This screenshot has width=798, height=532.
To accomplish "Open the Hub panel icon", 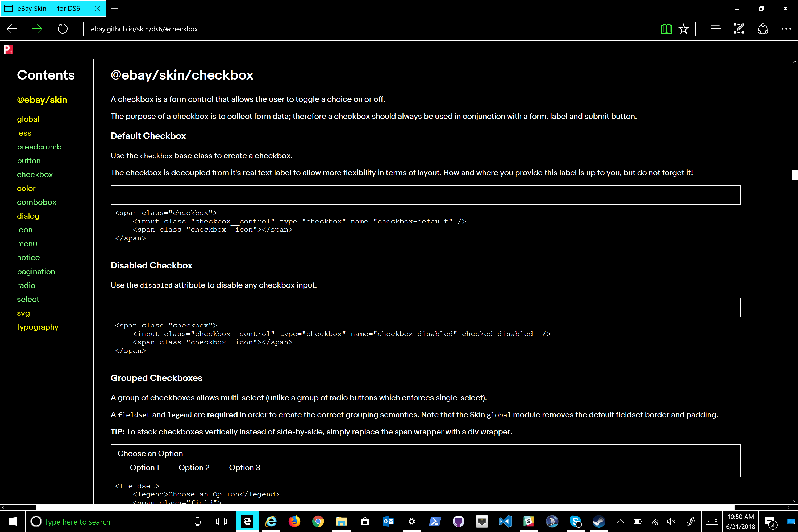I will tap(716, 29).
